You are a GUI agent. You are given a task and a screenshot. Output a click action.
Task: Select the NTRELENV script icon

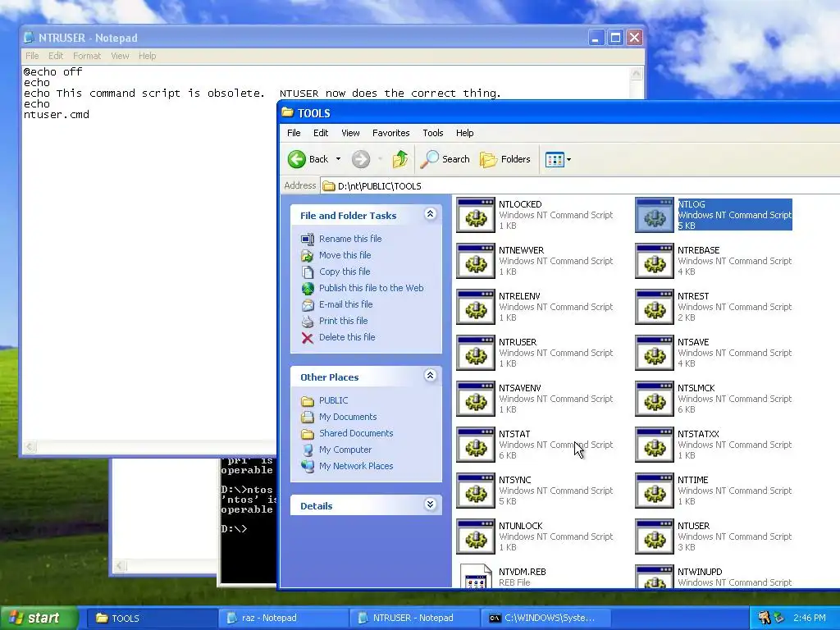475,307
